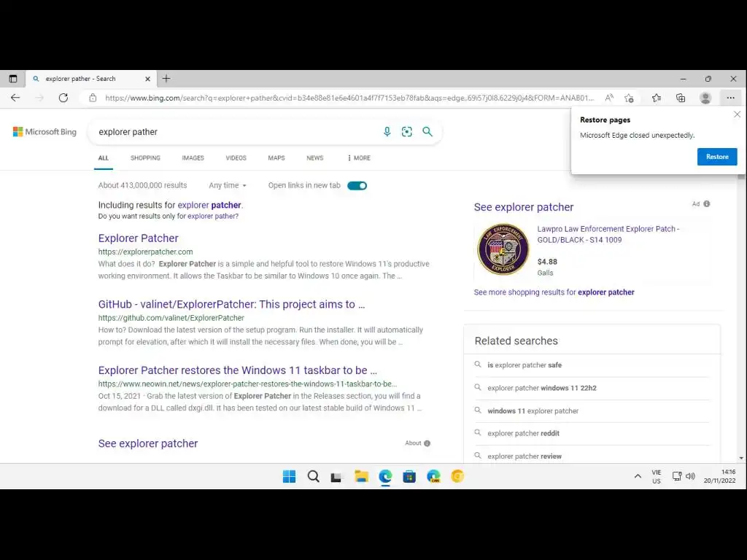Image resolution: width=747 pixels, height=560 pixels.
Task: Open the Explorer Patcher result title
Action: (138, 238)
